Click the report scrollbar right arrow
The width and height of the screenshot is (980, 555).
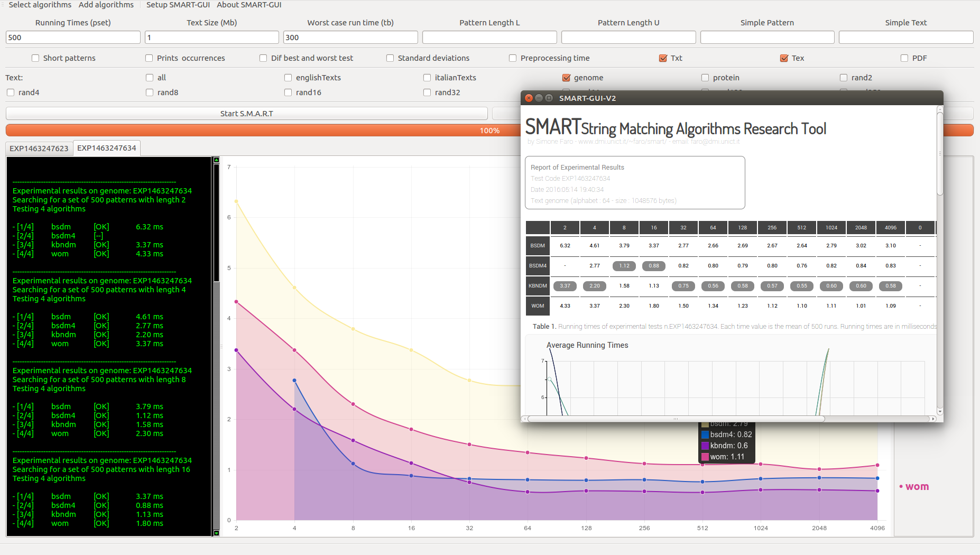click(933, 419)
